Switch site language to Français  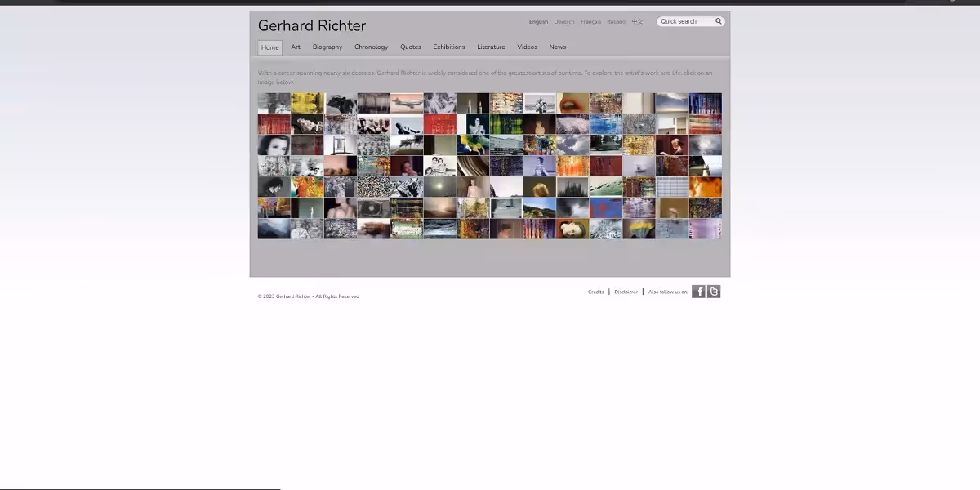coord(590,21)
